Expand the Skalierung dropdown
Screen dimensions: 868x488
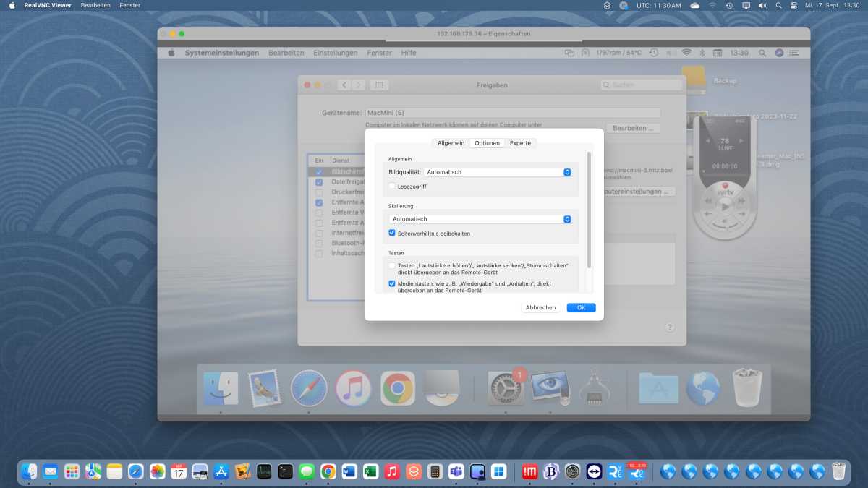[480, 219]
